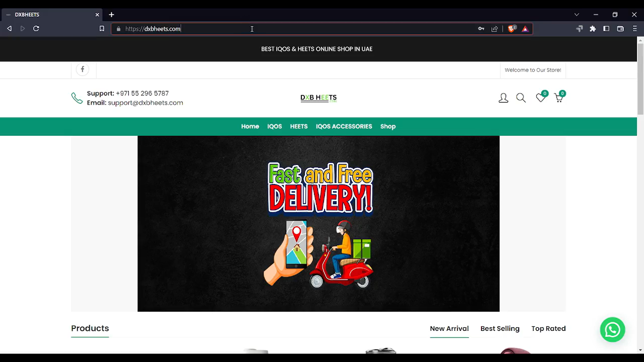Open the user account icon
This screenshot has height=362, width=644.
pos(503,98)
